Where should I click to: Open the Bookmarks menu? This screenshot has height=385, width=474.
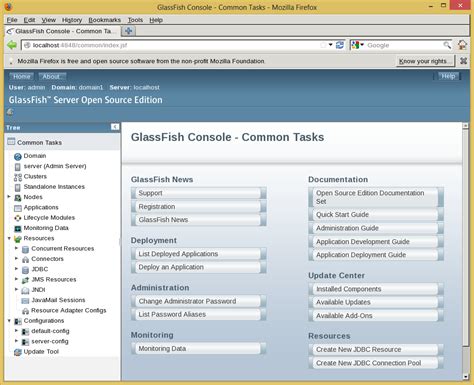[x=105, y=20]
